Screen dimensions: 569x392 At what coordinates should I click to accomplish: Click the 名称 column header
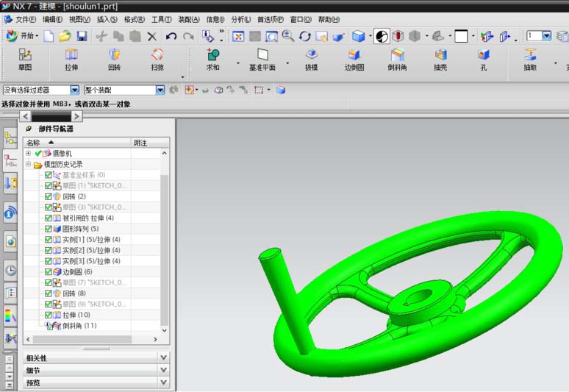click(x=77, y=143)
